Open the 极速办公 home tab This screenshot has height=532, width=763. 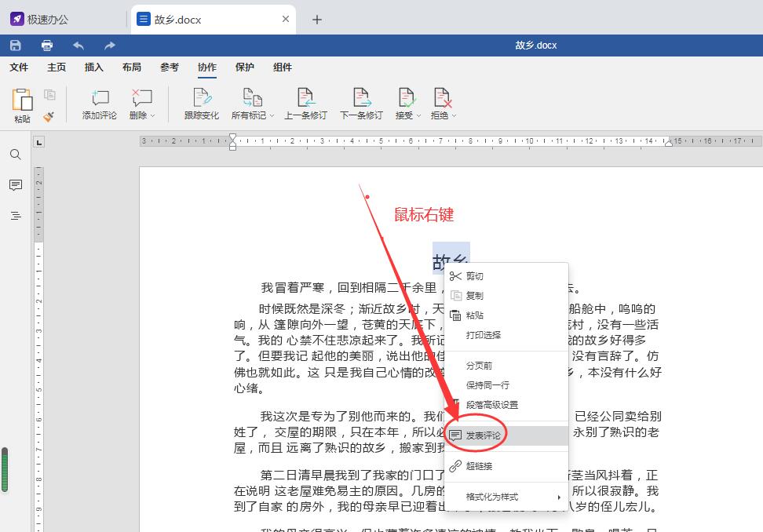pyautogui.click(x=39, y=20)
